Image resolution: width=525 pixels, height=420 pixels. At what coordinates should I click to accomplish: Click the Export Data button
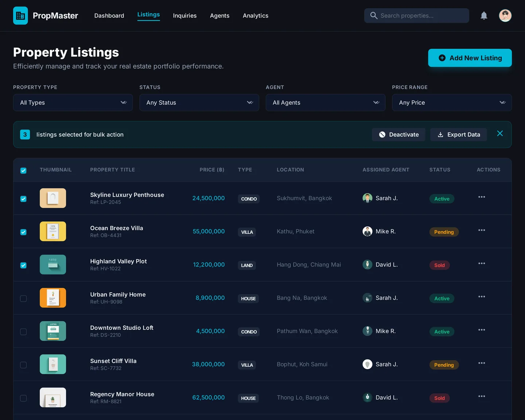[x=458, y=135]
